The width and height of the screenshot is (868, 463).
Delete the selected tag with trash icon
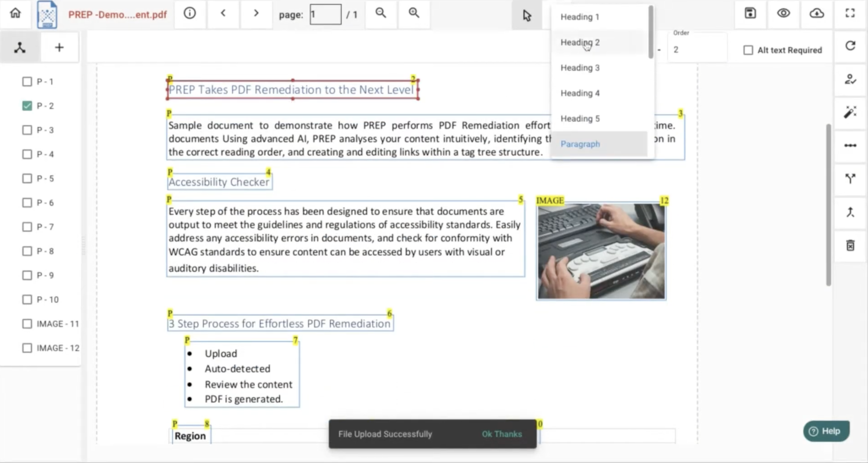(x=850, y=246)
